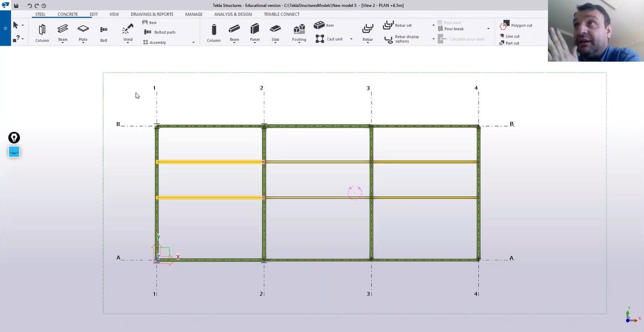Open Rebar display options
Image resolution: width=644 pixels, height=332 pixels.
click(402, 39)
